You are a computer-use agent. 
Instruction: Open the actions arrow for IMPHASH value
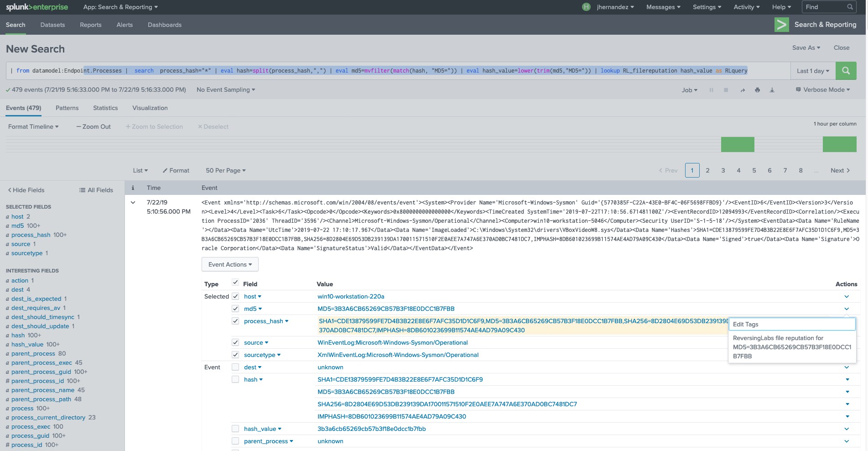coord(847,416)
